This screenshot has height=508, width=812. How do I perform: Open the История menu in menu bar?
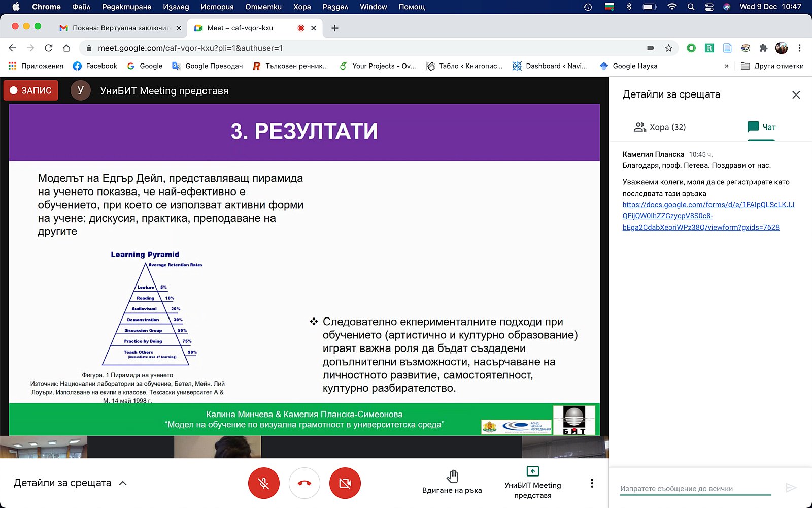pyautogui.click(x=217, y=7)
